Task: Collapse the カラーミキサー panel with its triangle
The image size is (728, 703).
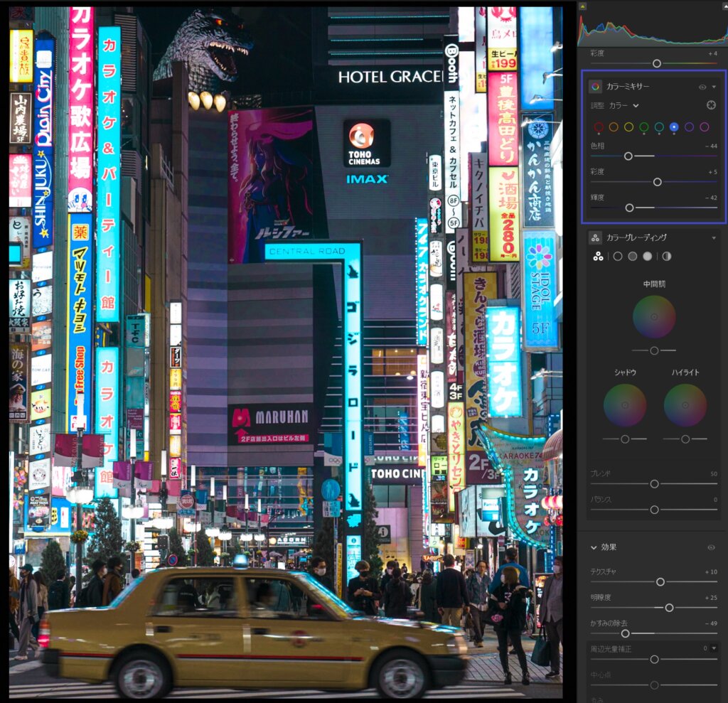Action: point(714,87)
